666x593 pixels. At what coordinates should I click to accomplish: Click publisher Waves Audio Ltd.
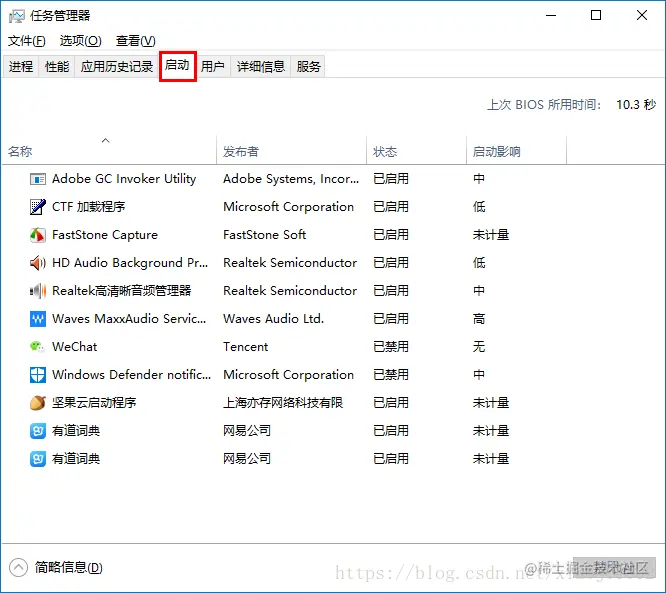tap(274, 319)
